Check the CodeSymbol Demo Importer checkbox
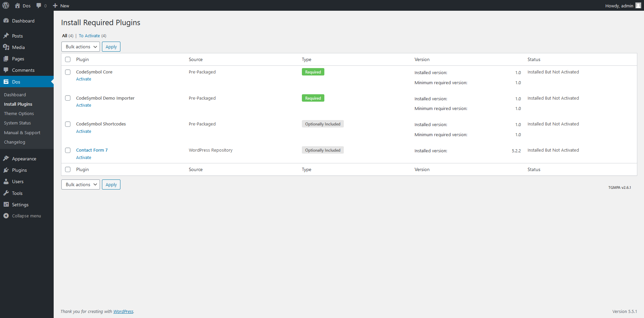 (x=68, y=98)
